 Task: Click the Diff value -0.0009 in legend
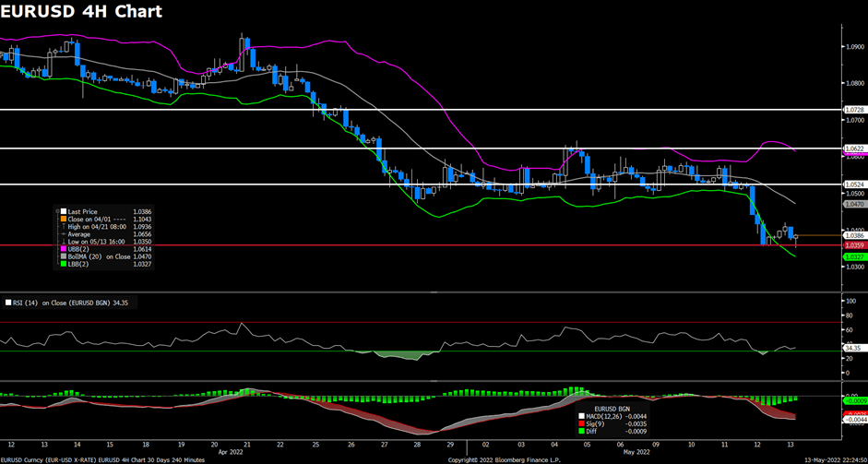[636, 431]
